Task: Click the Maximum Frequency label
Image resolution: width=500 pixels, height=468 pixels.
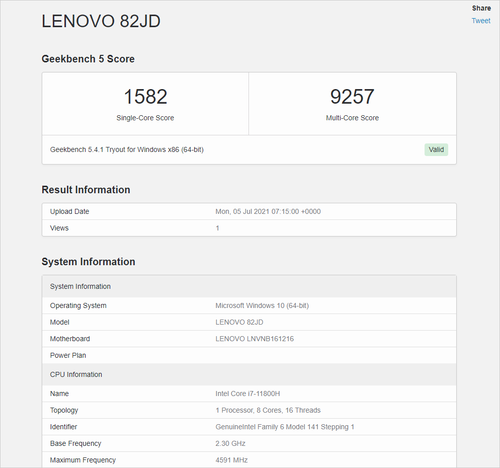Action: 83,460
